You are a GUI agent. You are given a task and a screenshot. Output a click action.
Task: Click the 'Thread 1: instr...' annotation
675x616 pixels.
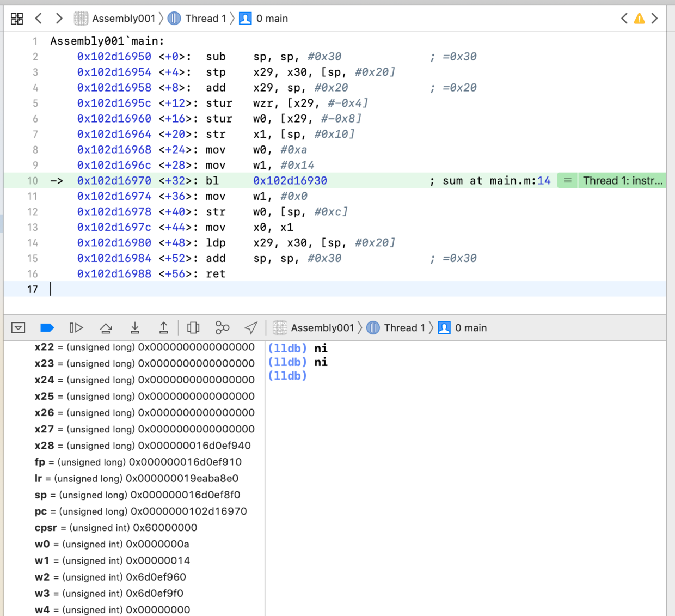[623, 181]
